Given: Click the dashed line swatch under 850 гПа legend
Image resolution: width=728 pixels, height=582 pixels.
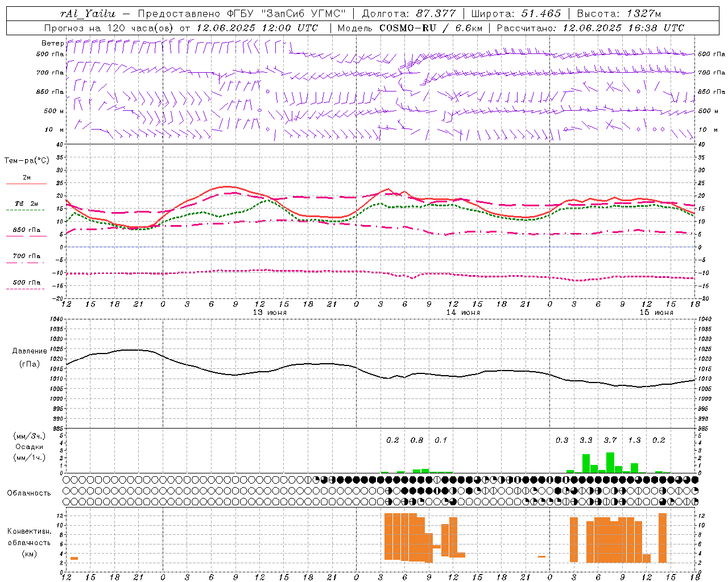Looking at the screenshot, I should [26, 236].
